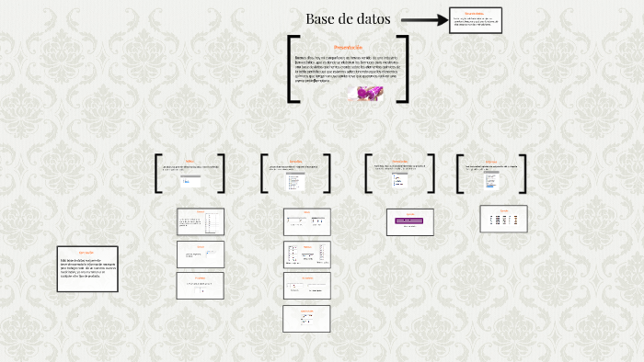Open the slide with the purple bar
Image resolution: width=644 pixels, height=362 pixels.
click(x=410, y=222)
